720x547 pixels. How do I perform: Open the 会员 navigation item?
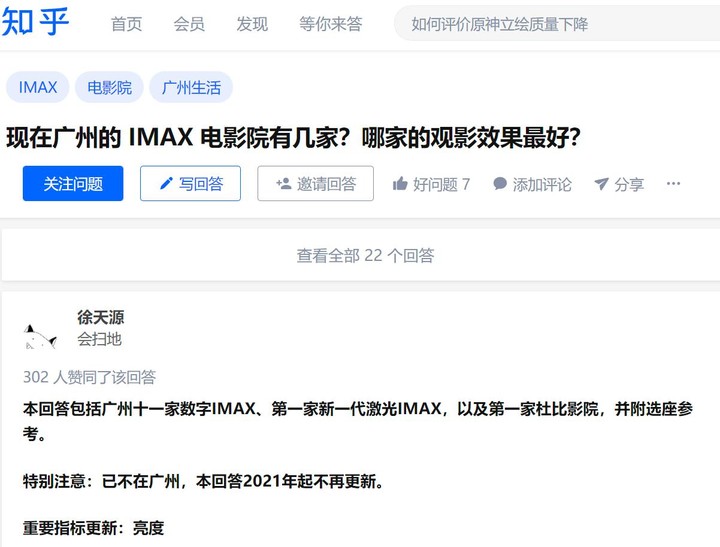pos(189,24)
